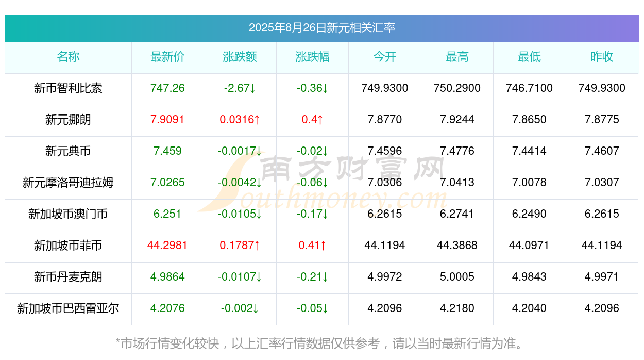Select the 新币丹麦克朗 row name
Image resolution: width=644 pixels, height=360 pixels.
point(68,277)
